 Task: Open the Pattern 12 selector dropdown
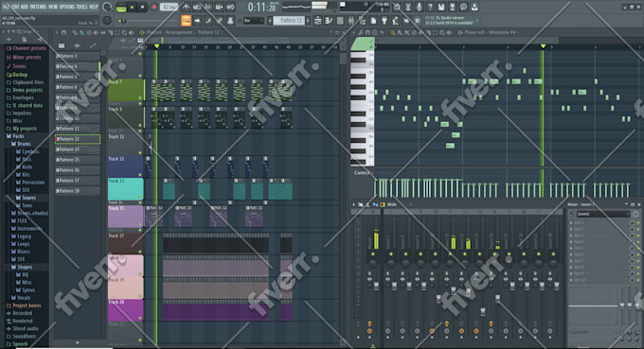click(x=289, y=21)
